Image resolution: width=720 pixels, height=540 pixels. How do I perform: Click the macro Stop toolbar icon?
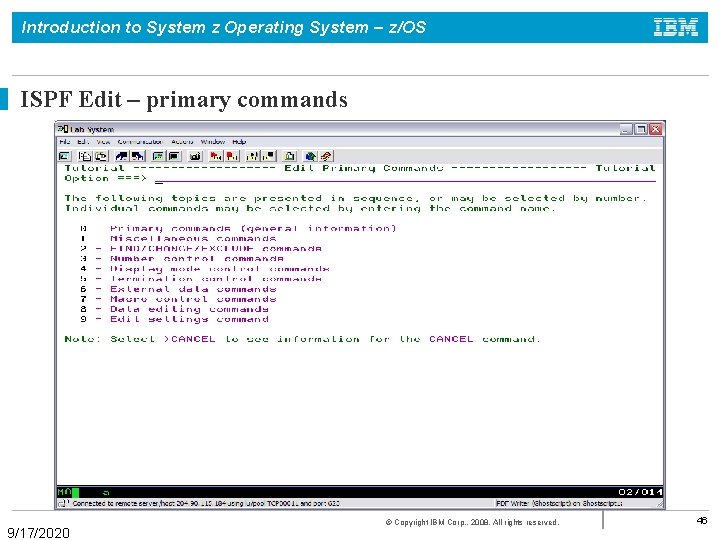pyautogui.click(x=232, y=156)
